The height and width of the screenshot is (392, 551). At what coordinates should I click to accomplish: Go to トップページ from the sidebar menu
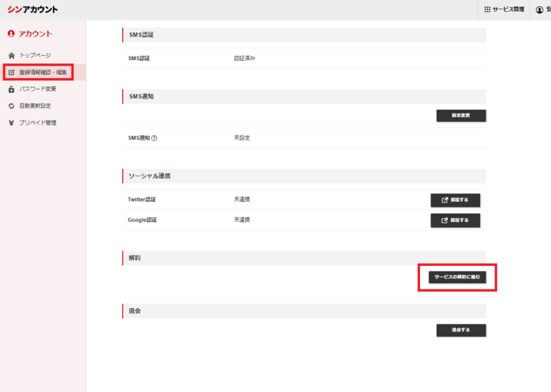click(x=34, y=55)
